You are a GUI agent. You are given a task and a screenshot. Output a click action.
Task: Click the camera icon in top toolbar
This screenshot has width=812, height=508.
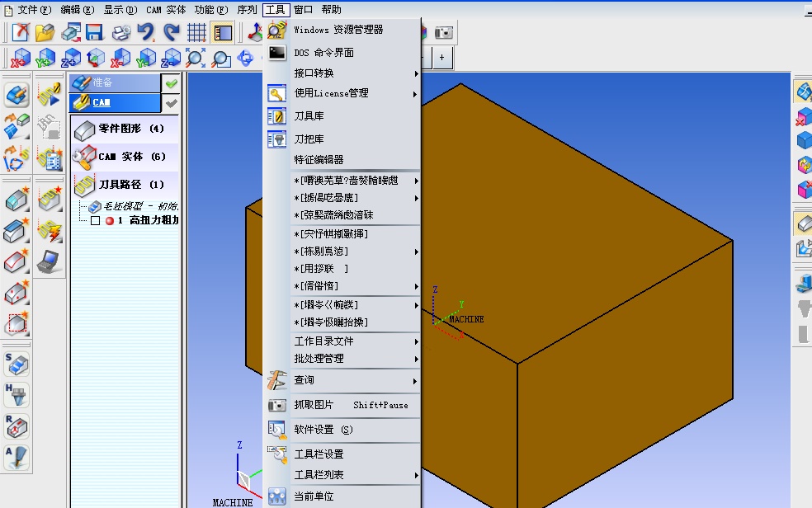click(x=444, y=33)
